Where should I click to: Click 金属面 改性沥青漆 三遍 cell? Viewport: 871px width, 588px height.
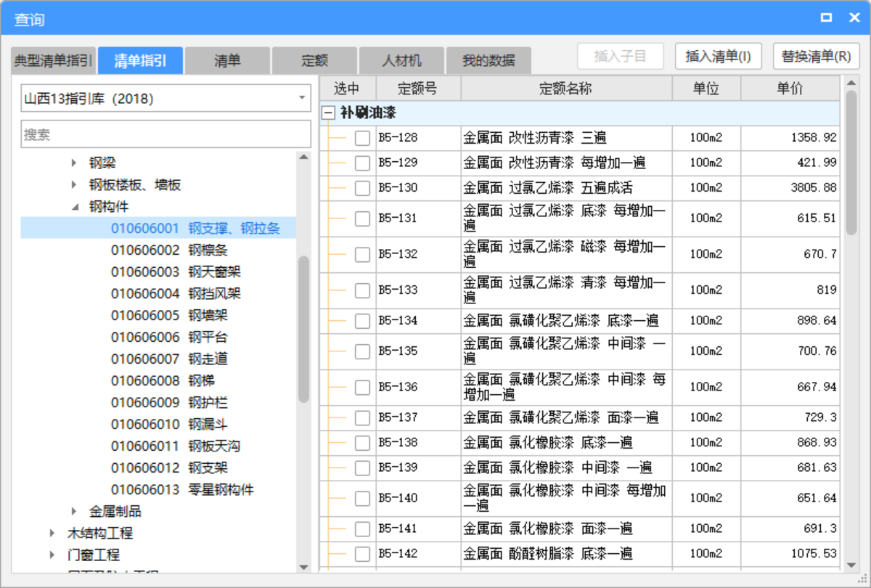(x=566, y=138)
